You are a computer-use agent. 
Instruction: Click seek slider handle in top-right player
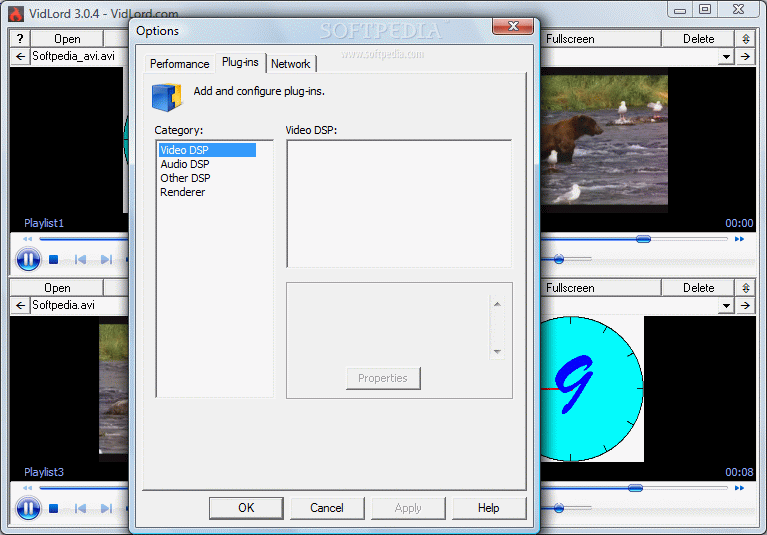click(x=643, y=239)
